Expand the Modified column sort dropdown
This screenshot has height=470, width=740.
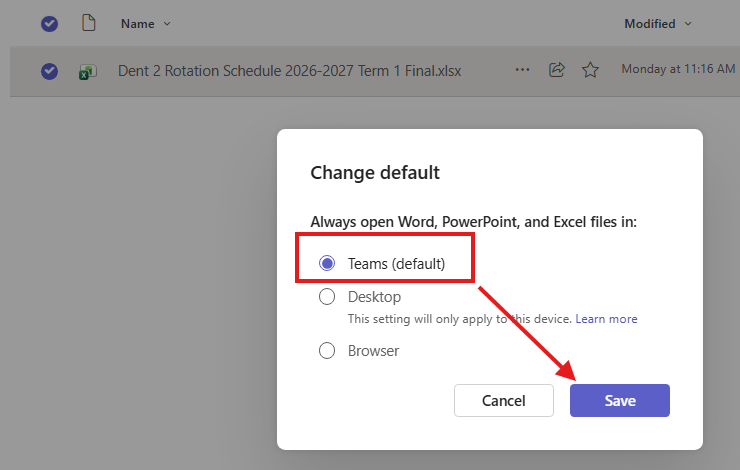[x=688, y=24]
